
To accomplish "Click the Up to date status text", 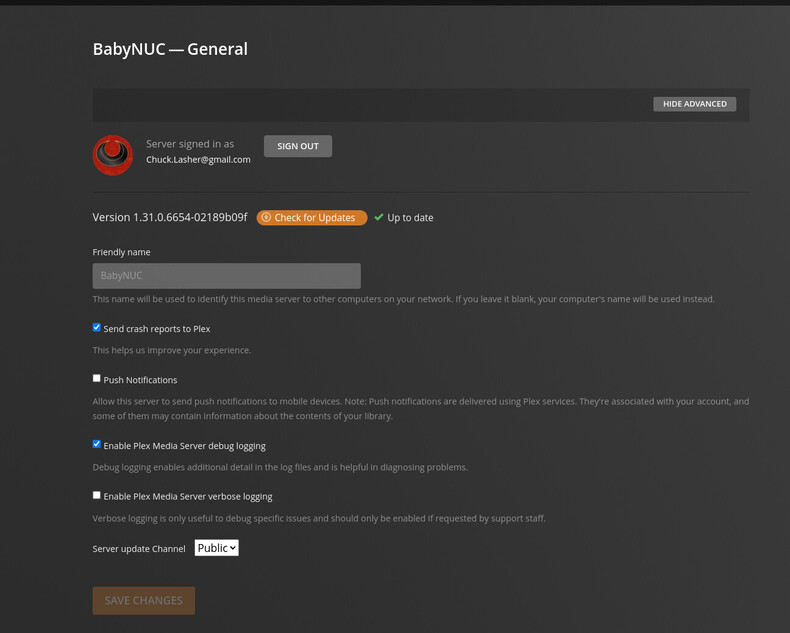I will tap(410, 218).
